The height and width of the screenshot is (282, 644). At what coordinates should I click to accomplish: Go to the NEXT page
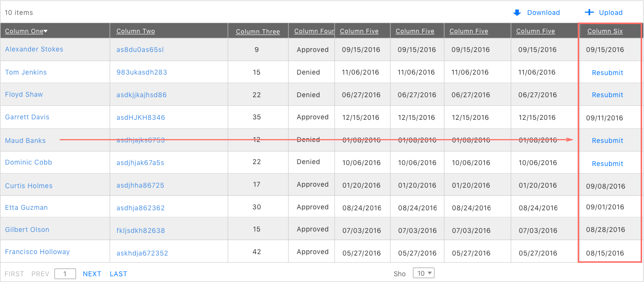(x=92, y=274)
